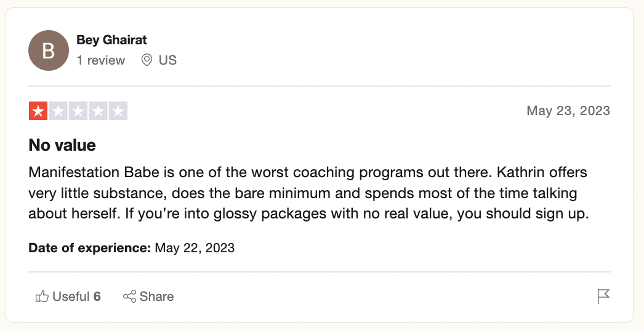644x331 pixels.
Task: Click the red first star
Action: [39, 111]
